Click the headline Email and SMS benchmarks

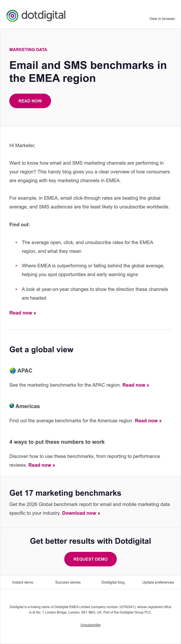tap(88, 72)
